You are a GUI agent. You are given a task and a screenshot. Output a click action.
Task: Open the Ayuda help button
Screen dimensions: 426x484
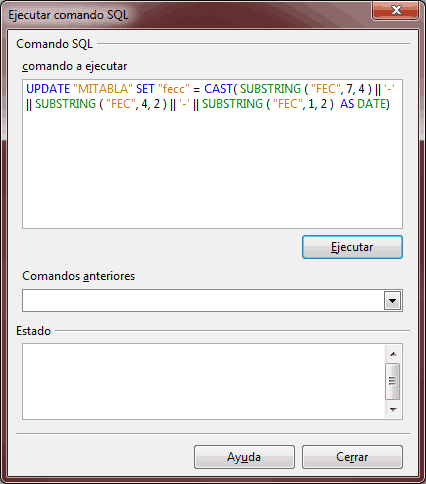coord(244,457)
